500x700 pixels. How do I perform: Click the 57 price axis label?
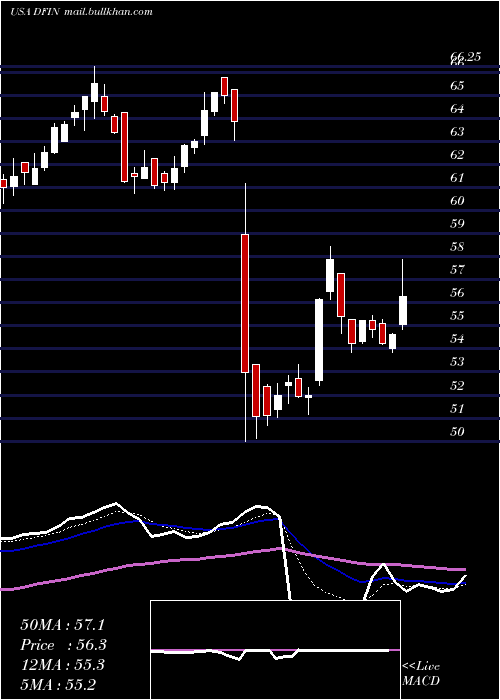point(457,270)
